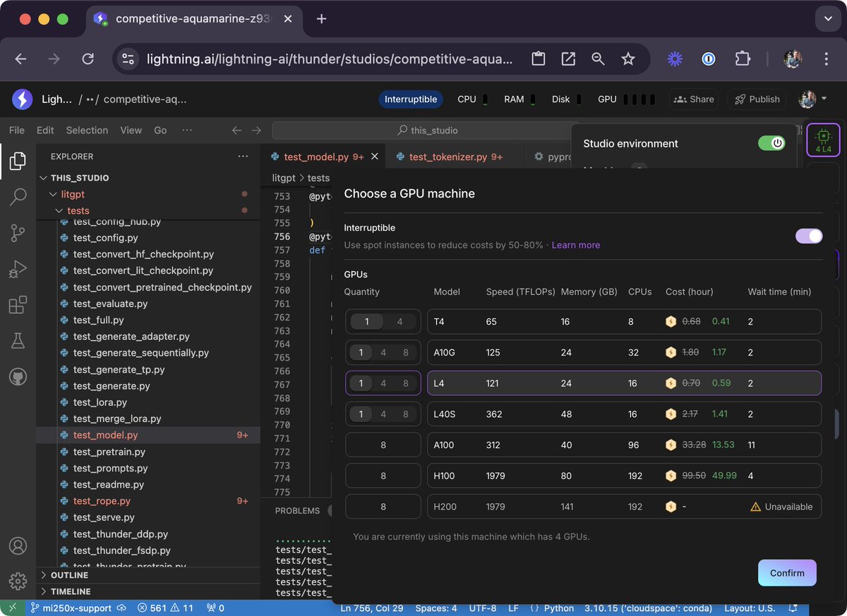Click the notifications bell in status bar
The width and height of the screenshot is (847, 616).
pos(793,608)
